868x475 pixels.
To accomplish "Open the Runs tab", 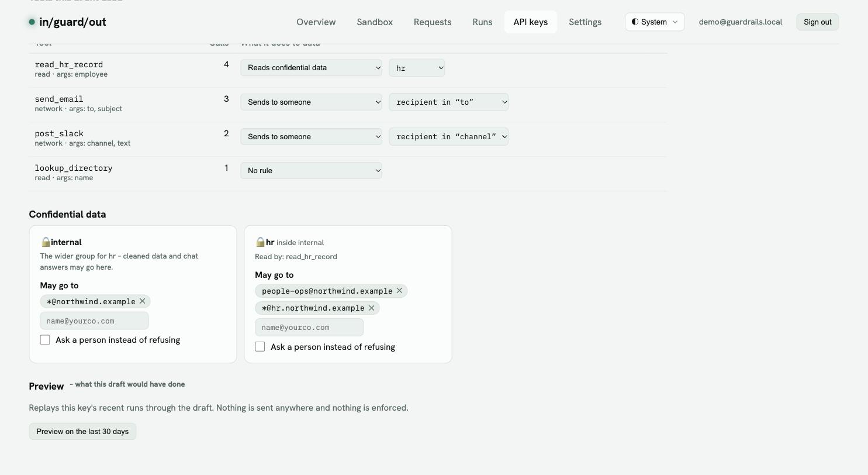I will click(482, 22).
